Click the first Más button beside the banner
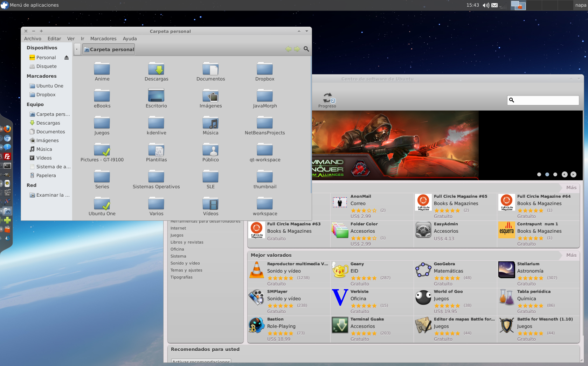 [x=571, y=188]
